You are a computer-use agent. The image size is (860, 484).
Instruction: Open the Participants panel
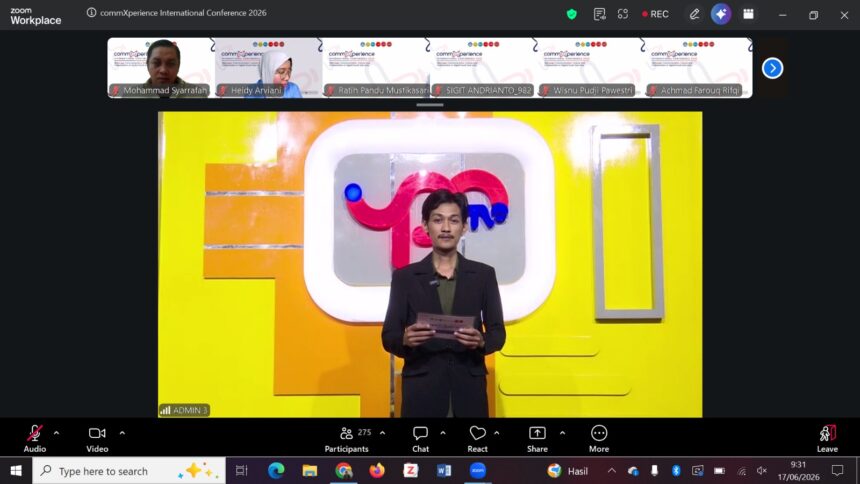[347, 439]
